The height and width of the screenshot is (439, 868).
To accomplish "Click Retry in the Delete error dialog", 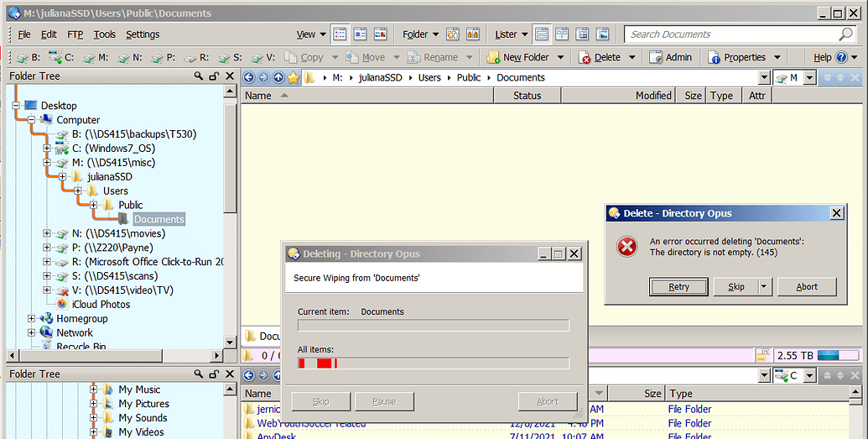I will click(678, 287).
